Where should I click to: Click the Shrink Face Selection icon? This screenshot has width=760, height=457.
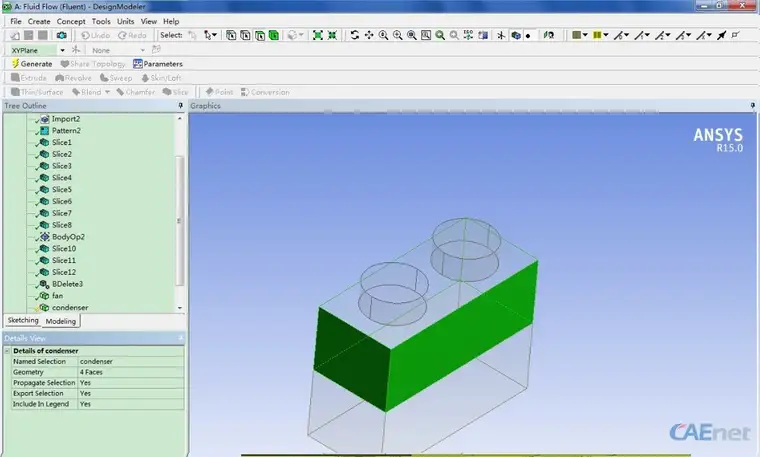point(332,35)
